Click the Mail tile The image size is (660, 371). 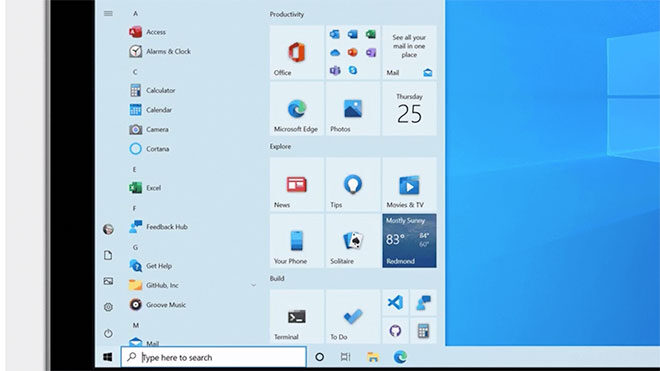tap(409, 53)
